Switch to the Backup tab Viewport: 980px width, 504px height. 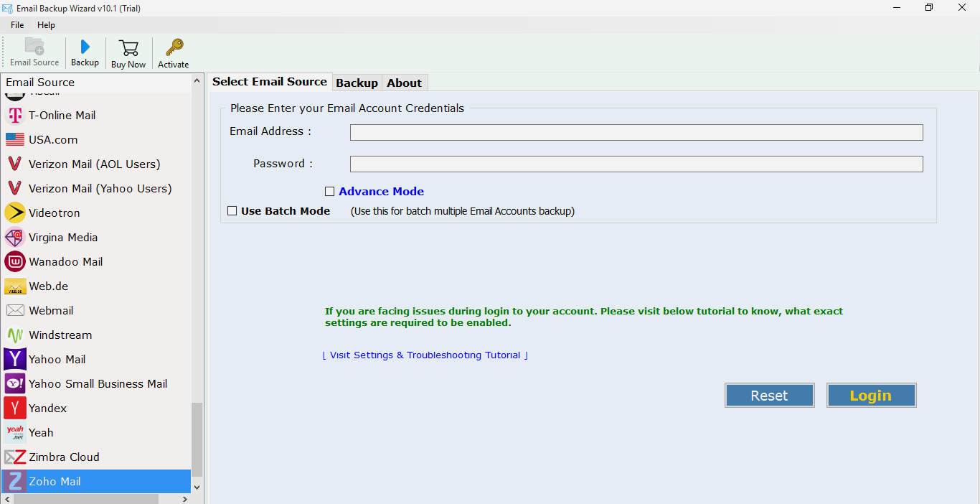357,83
